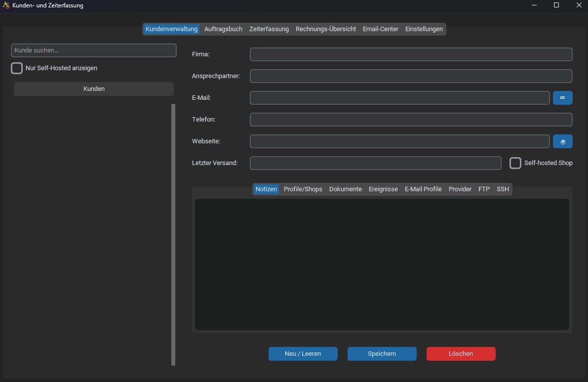The image size is (588, 382).
Task: Close the Kunden- und Zeiterfassung window
Action: click(579, 5)
